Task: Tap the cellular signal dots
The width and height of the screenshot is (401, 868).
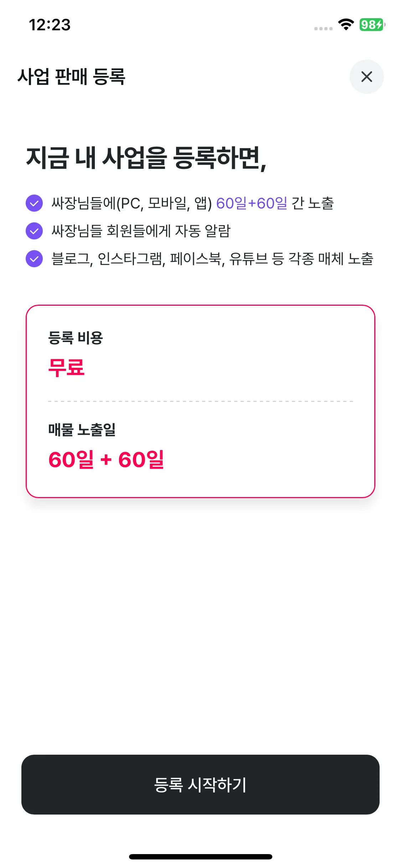Action: (x=323, y=29)
